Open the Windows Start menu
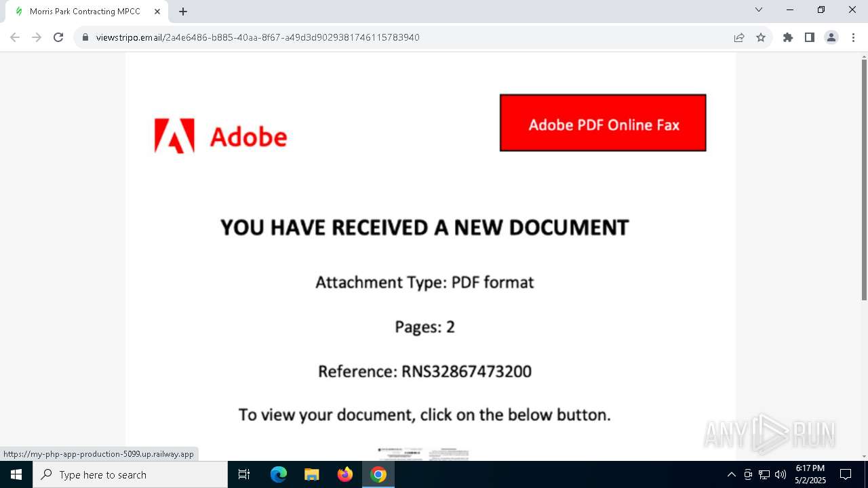Image resolution: width=868 pixels, height=488 pixels. click(x=16, y=474)
